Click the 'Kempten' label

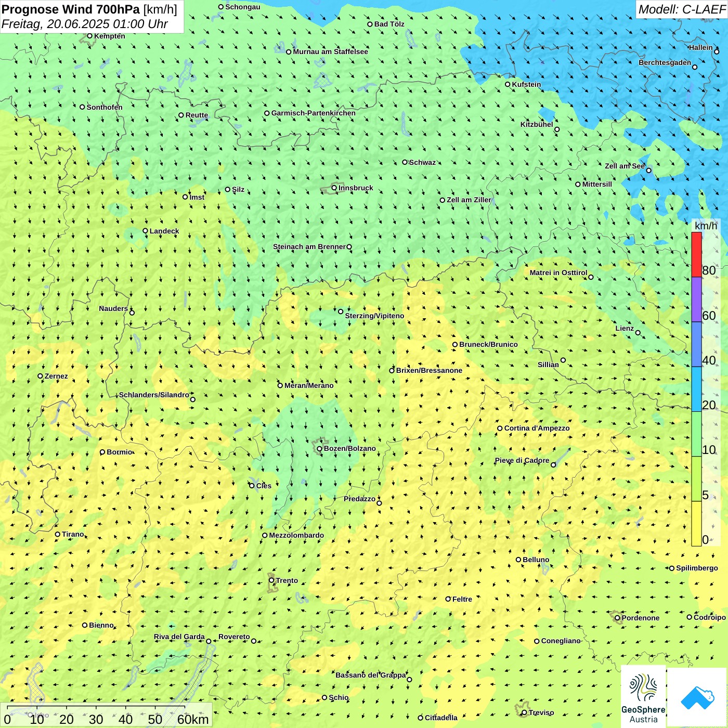[110, 36]
